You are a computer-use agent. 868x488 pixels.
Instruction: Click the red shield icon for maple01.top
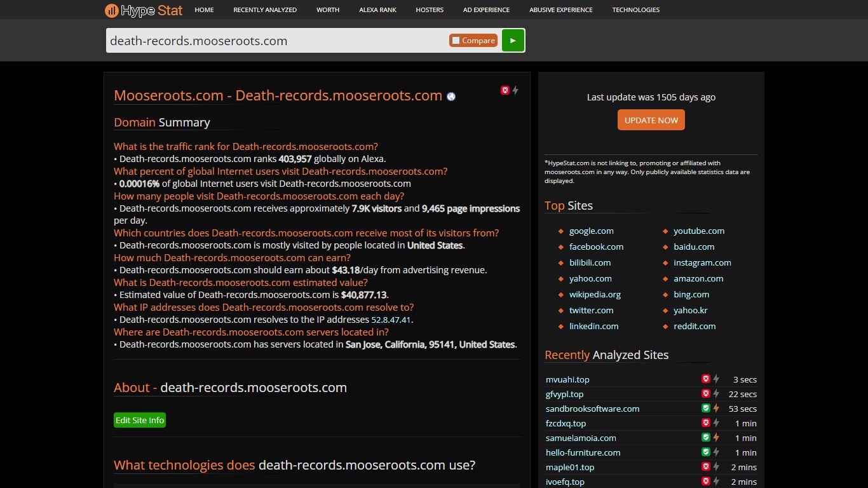click(x=705, y=466)
